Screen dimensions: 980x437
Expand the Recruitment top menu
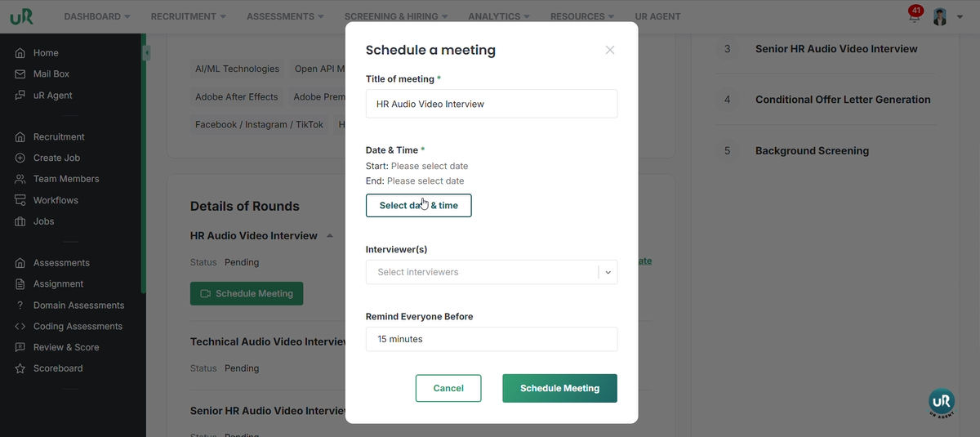click(189, 16)
